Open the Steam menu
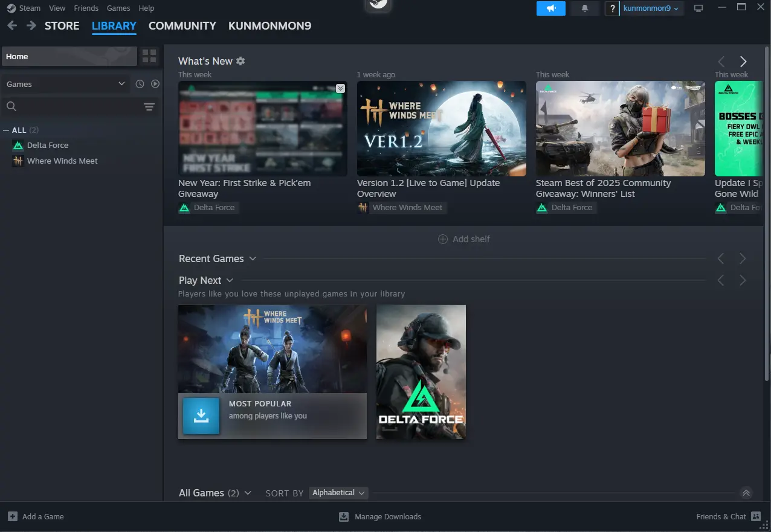The width and height of the screenshot is (771, 532). 30,8
